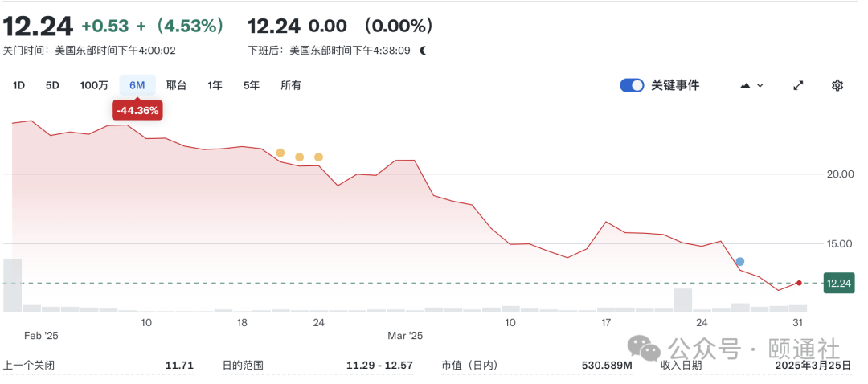This screenshot has width=868, height=384.
Task: Select the 所有 all-time range
Action: [x=291, y=85]
